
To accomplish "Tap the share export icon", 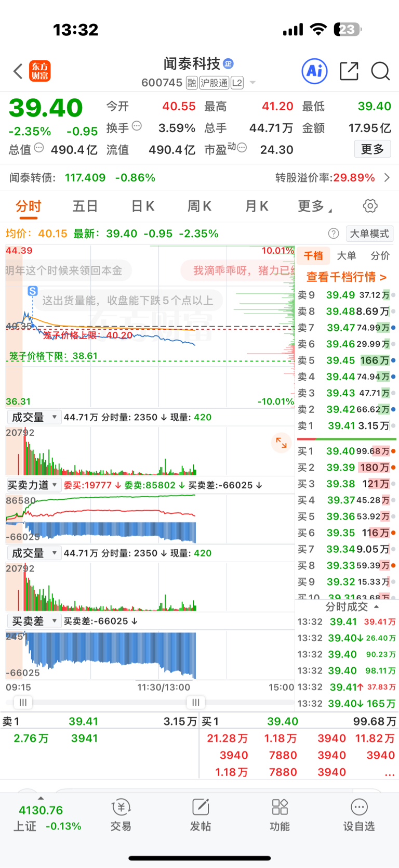I will (349, 71).
